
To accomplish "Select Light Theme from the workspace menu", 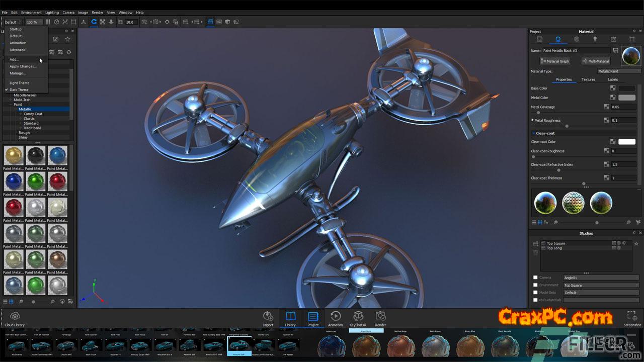I will coord(19,83).
